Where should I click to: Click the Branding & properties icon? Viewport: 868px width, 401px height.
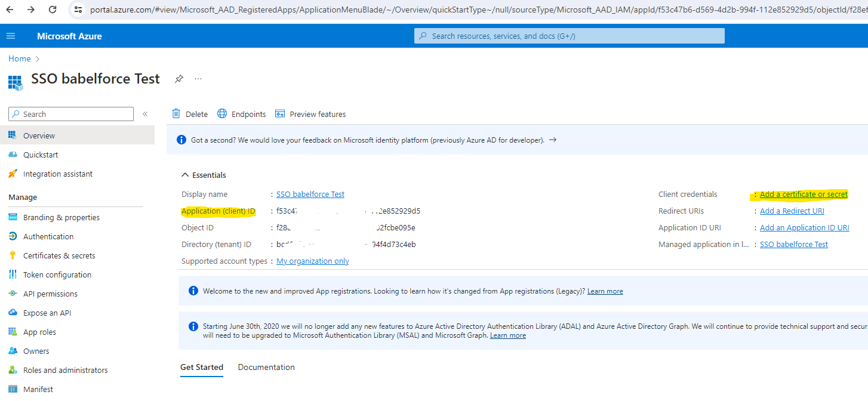[13, 217]
